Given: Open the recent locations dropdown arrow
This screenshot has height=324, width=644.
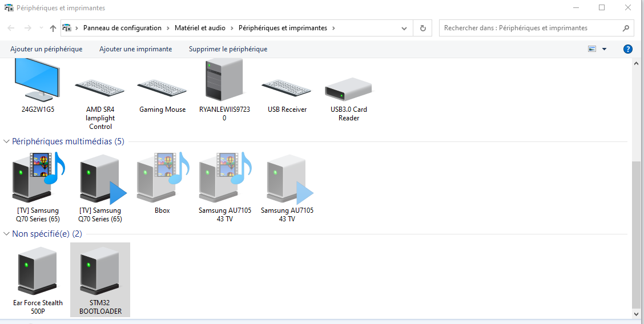Looking at the screenshot, I should 41,28.
